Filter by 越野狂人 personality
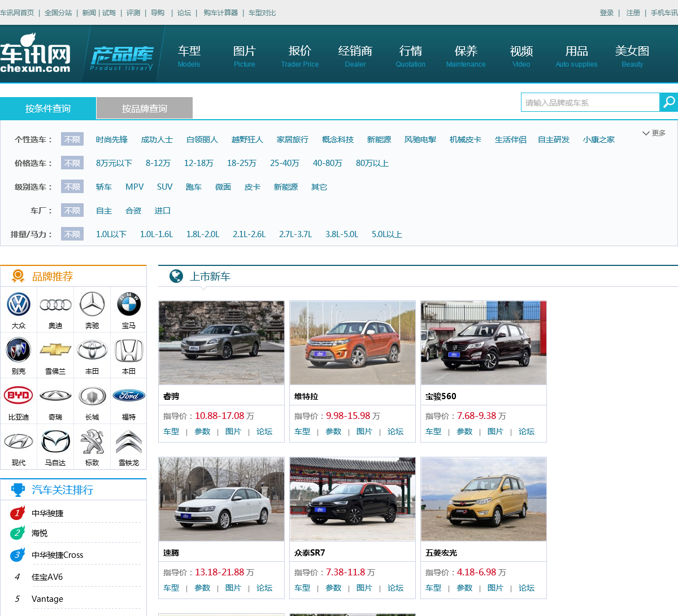Screen dimensions: 678x616 coord(247,139)
